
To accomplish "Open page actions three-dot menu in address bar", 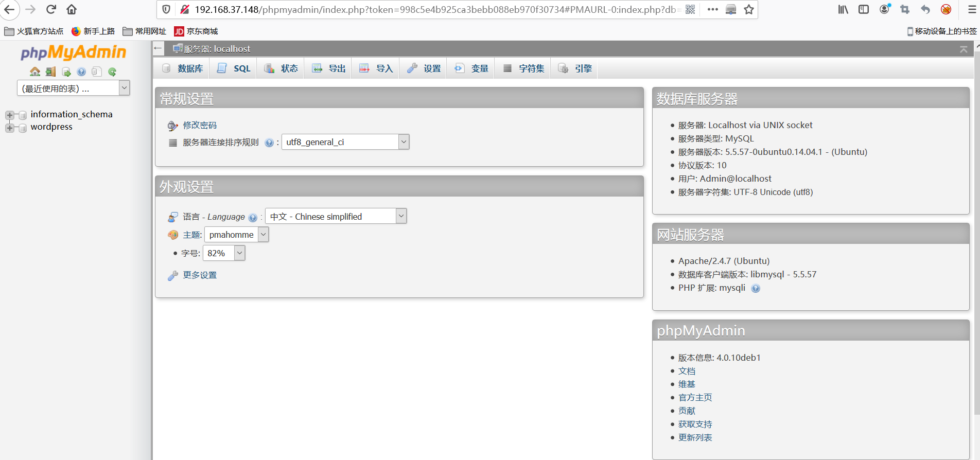I will click(712, 9).
